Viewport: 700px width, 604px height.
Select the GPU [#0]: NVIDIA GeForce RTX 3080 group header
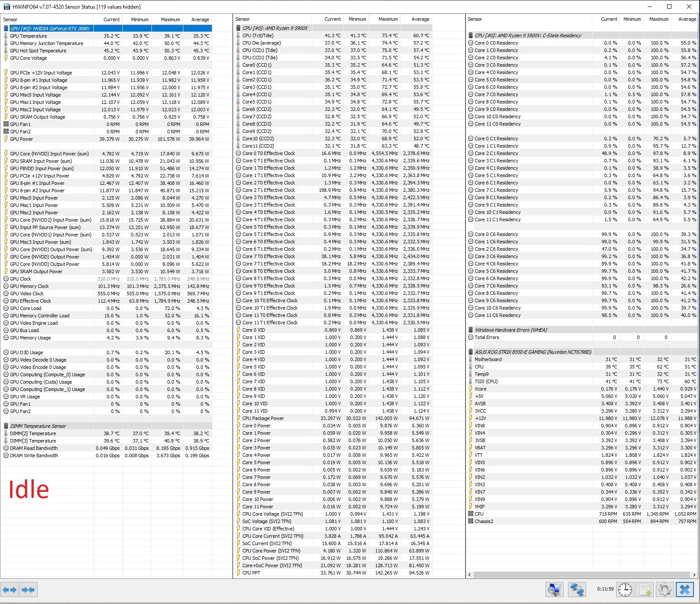[x=107, y=29]
